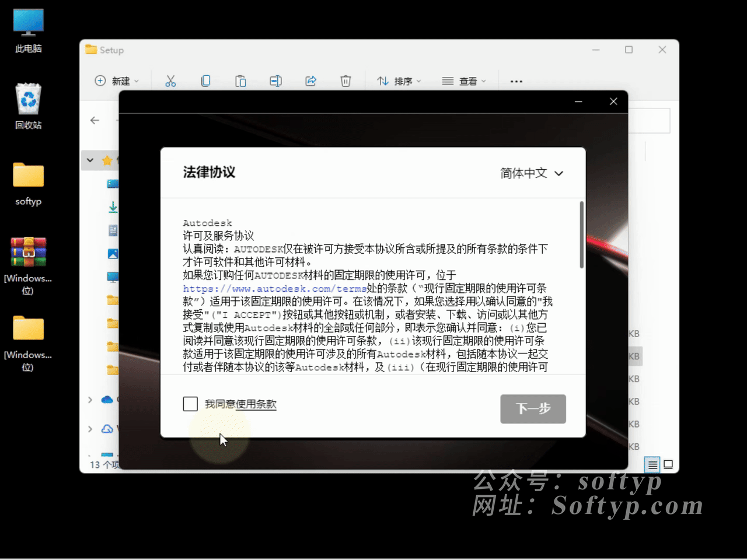
Task: Click the Paste icon in the toolbar
Action: pos(240,80)
